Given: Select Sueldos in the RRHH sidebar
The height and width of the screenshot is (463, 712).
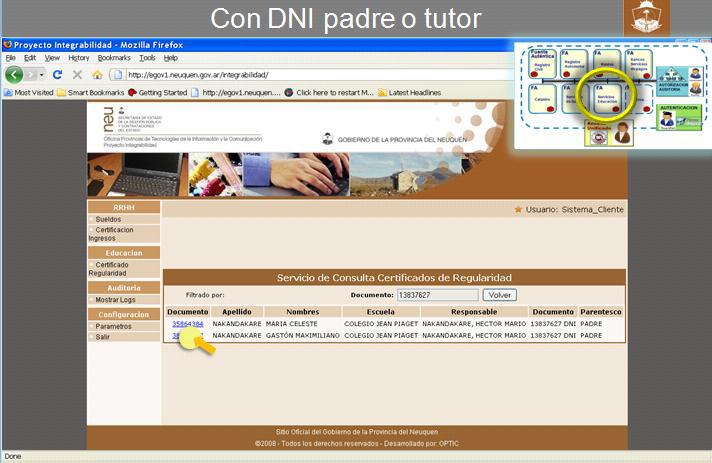Looking at the screenshot, I should point(108,219).
